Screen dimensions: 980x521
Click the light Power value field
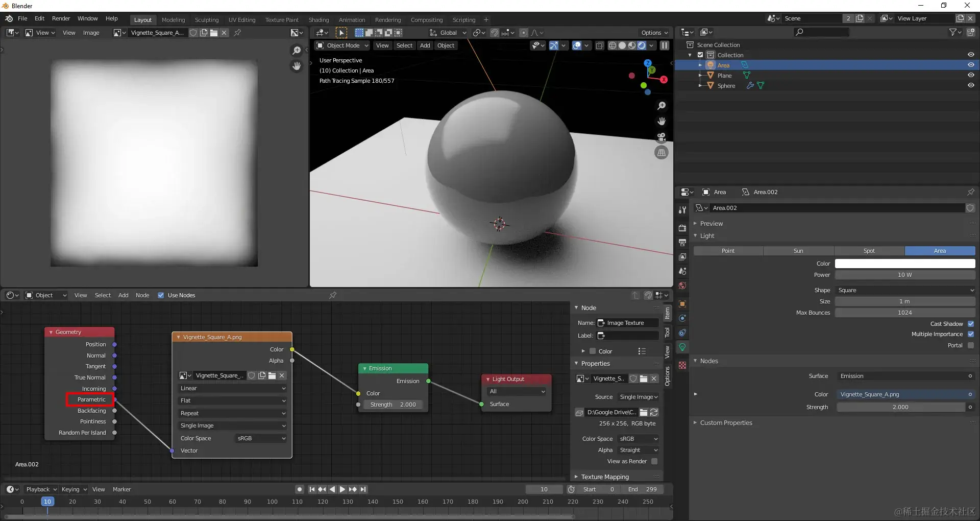pos(905,275)
